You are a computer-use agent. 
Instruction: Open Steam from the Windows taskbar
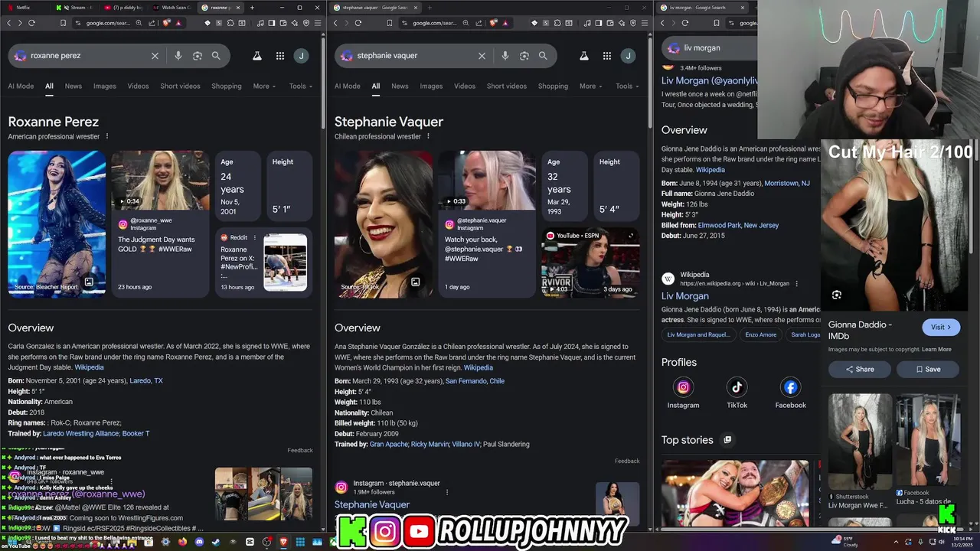click(x=216, y=542)
